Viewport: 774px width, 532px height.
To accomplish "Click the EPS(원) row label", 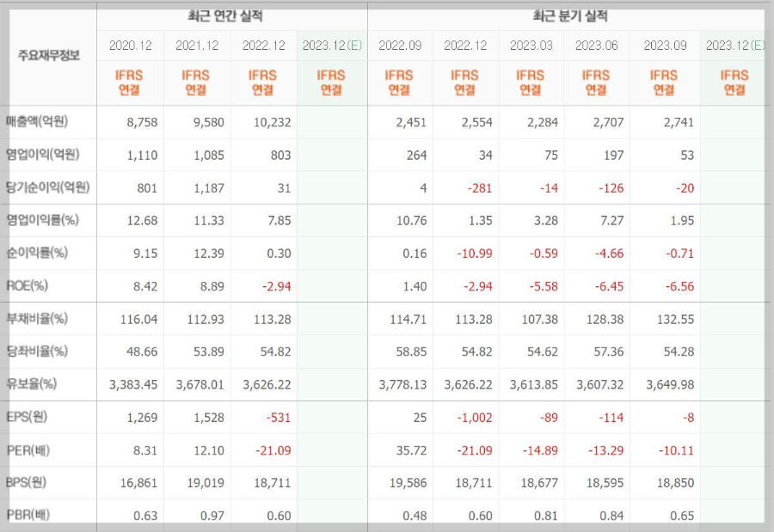I will tap(27, 417).
